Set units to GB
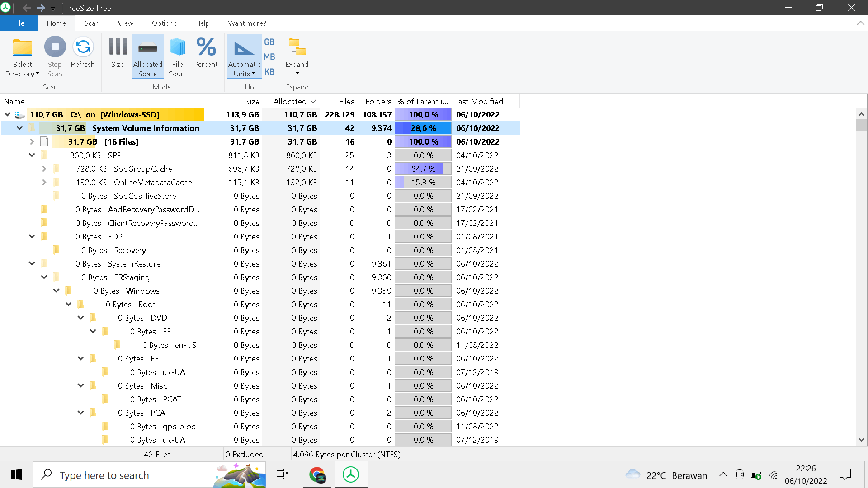This screenshot has height=488, width=868. 269,42
